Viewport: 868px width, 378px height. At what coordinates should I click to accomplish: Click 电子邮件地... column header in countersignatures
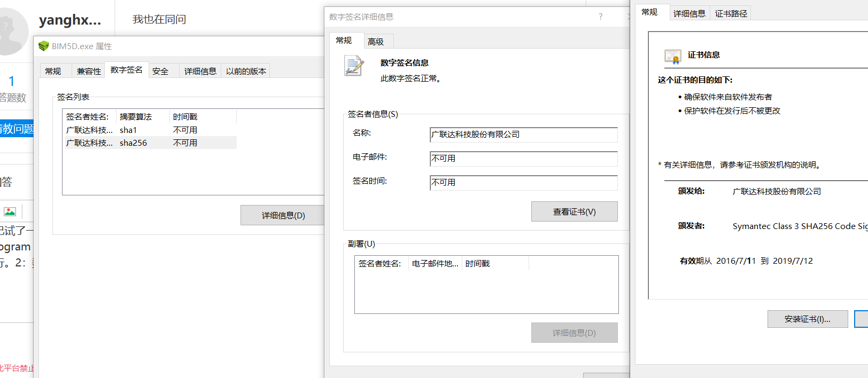[x=436, y=263]
